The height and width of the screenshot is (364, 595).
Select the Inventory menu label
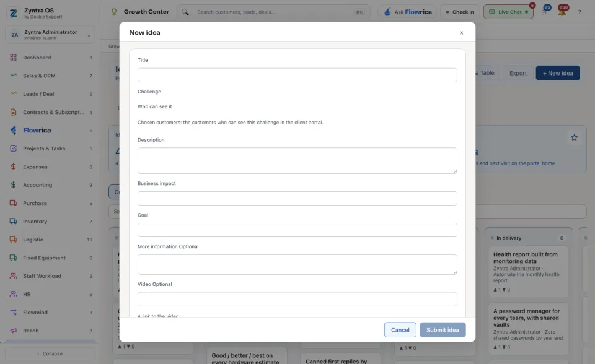pos(35,222)
